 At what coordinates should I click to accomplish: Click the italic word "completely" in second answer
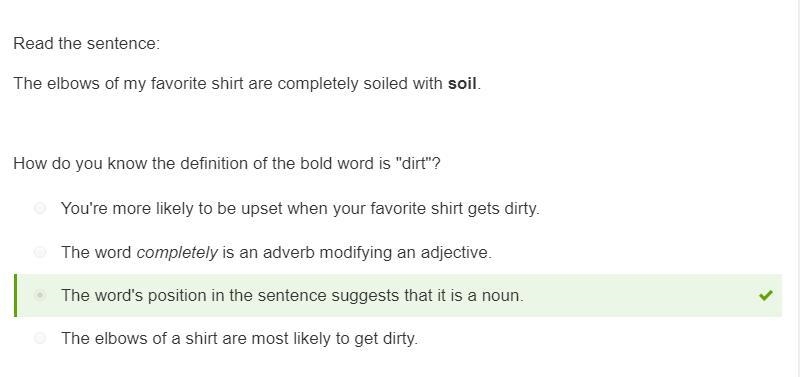[177, 253]
